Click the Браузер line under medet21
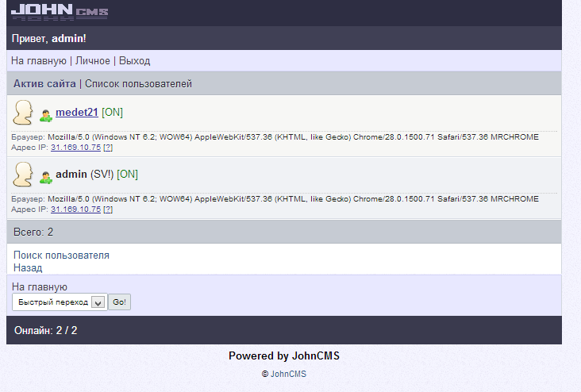The width and height of the screenshot is (581, 392). [x=275, y=137]
